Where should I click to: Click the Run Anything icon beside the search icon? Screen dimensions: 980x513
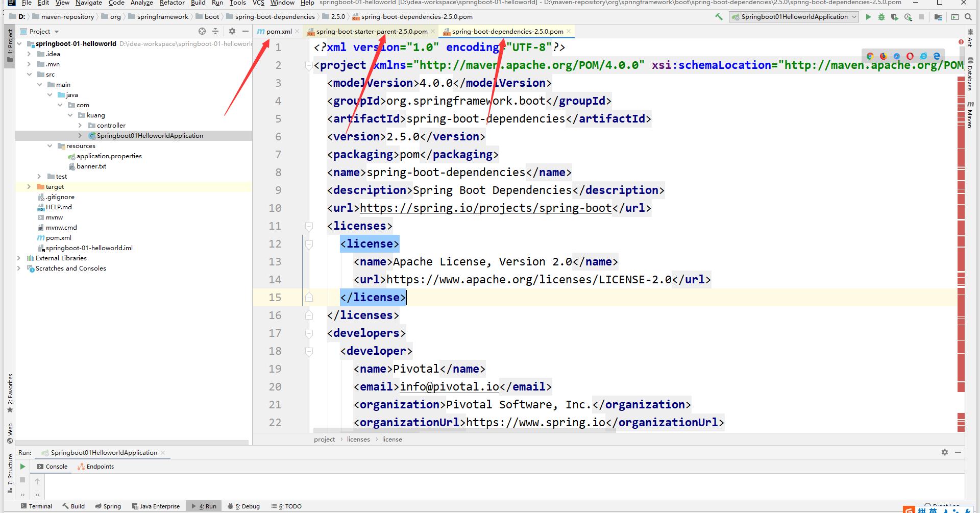pyautogui.click(x=955, y=17)
